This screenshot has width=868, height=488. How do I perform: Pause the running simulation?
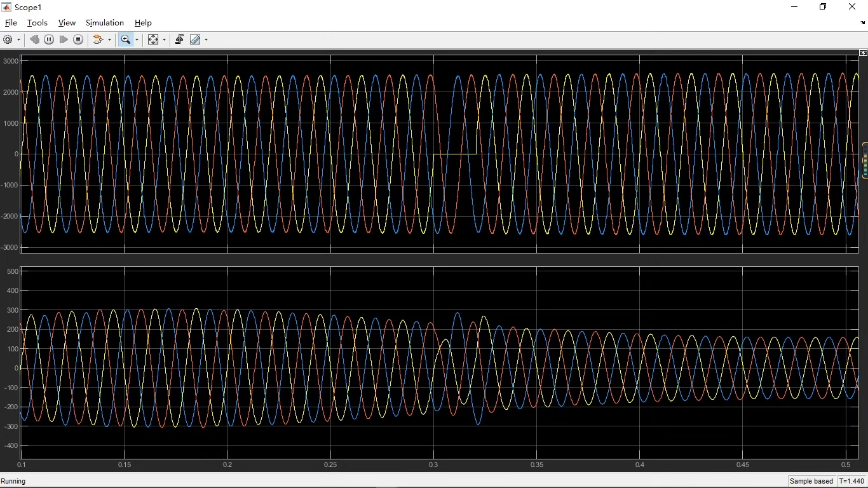49,39
